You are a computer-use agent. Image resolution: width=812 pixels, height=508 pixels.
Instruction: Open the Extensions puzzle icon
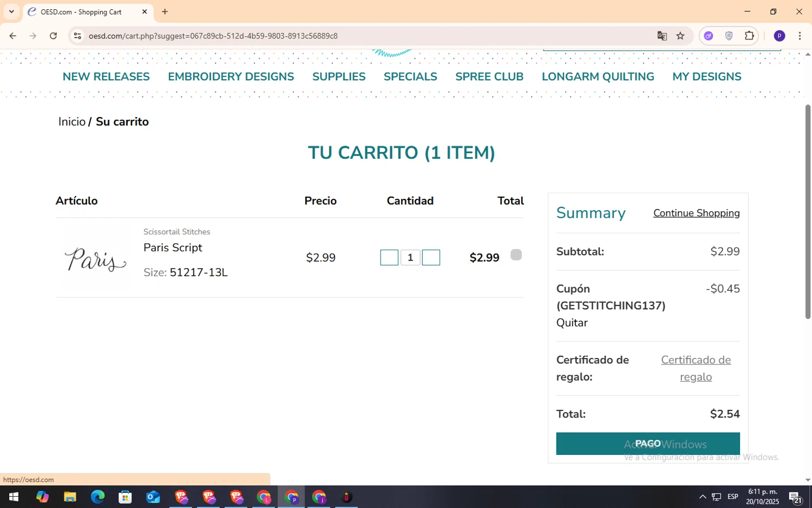point(749,36)
